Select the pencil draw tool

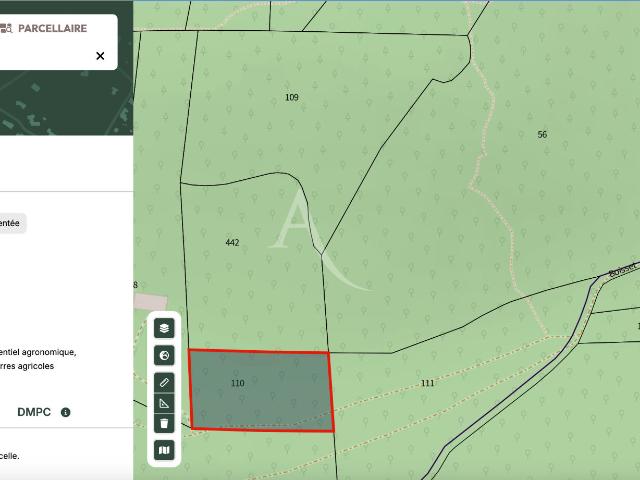pos(164,382)
